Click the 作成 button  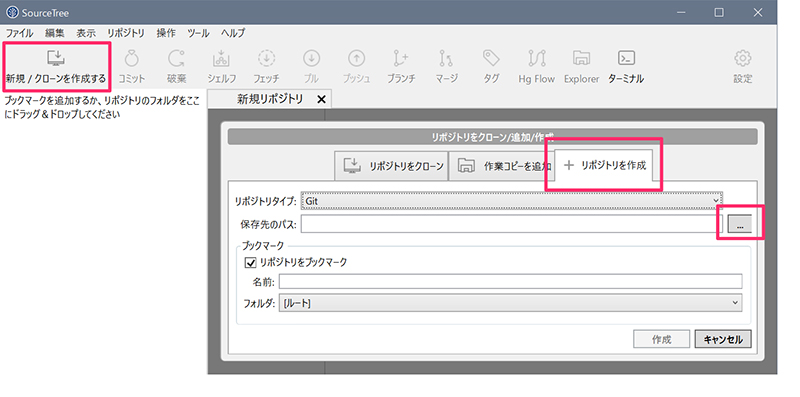662,339
